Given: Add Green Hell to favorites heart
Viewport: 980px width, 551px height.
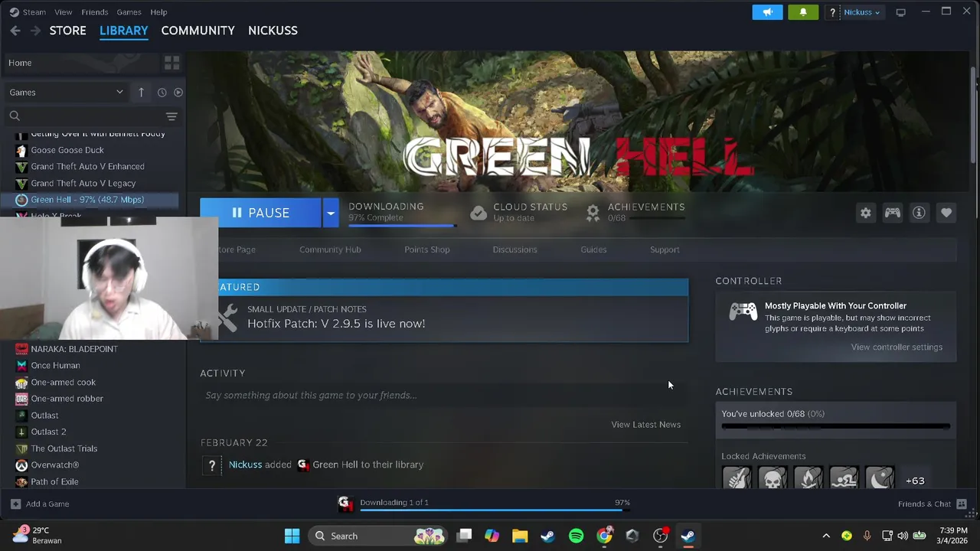Looking at the screenshot, I should pos(946,214).
